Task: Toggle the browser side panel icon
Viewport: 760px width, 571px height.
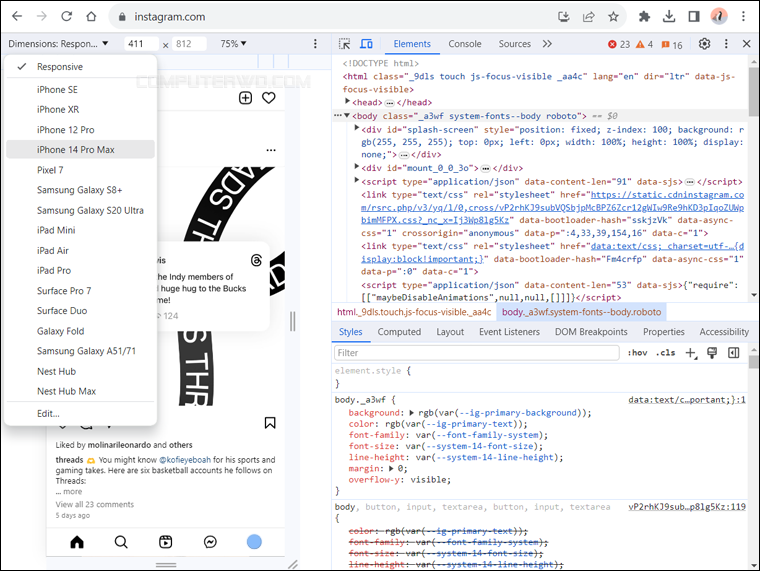Action: [x=694, y=17]
